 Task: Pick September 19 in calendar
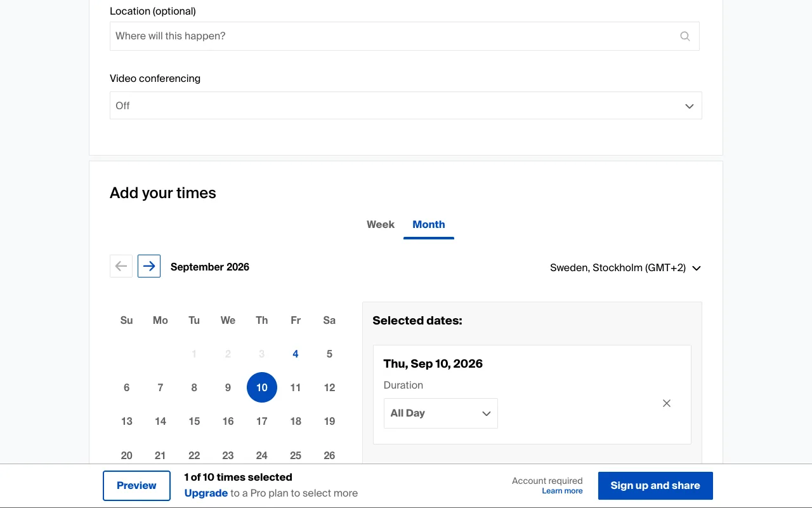[329, 421]
